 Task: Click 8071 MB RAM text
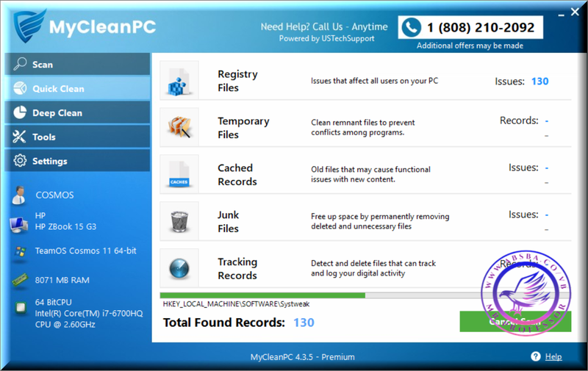tap(62, 280)
